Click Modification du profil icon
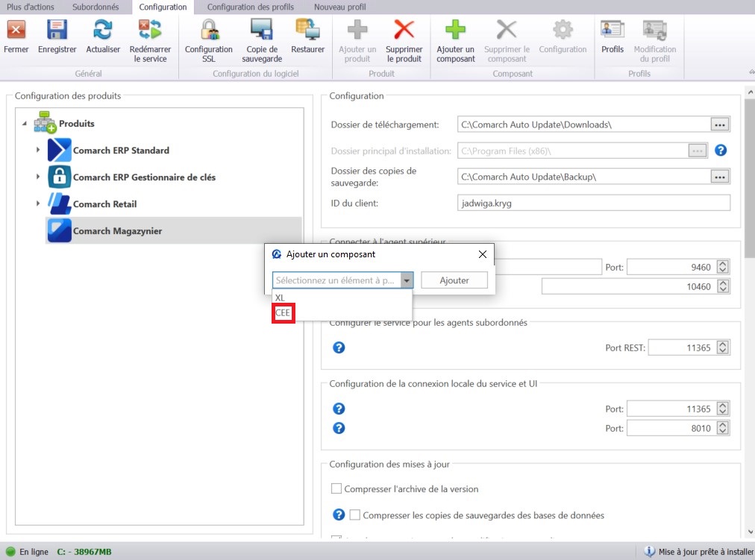 655,30
